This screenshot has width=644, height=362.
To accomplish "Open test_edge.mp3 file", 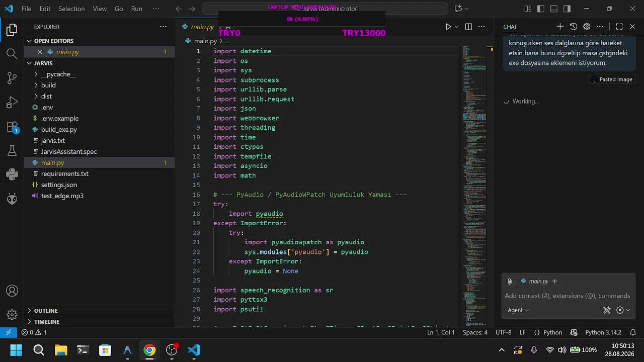I will tap(99, 196).
